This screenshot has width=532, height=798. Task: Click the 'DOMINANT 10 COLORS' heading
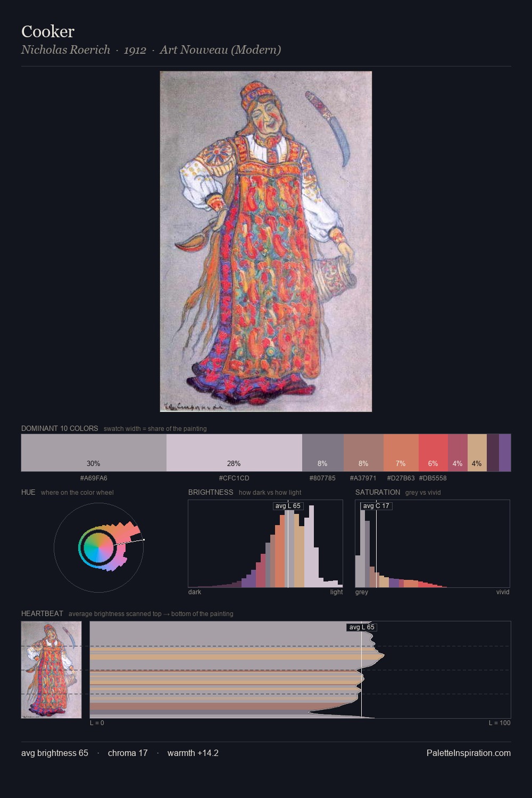click(x=60, y=428)
